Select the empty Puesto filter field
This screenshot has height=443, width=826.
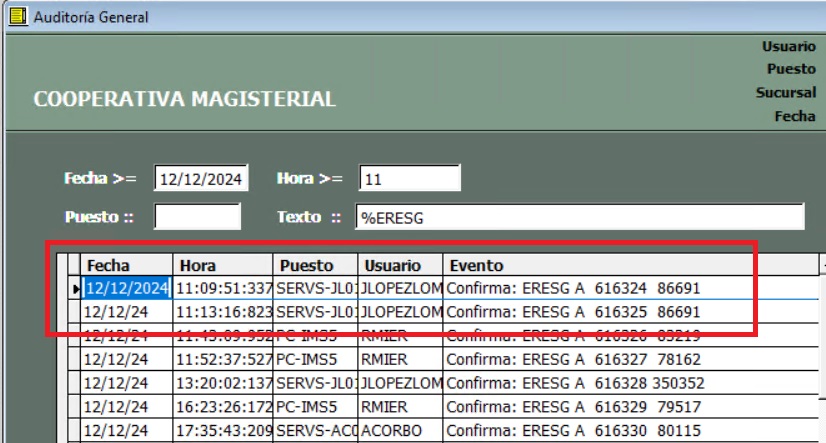(197, 217)
